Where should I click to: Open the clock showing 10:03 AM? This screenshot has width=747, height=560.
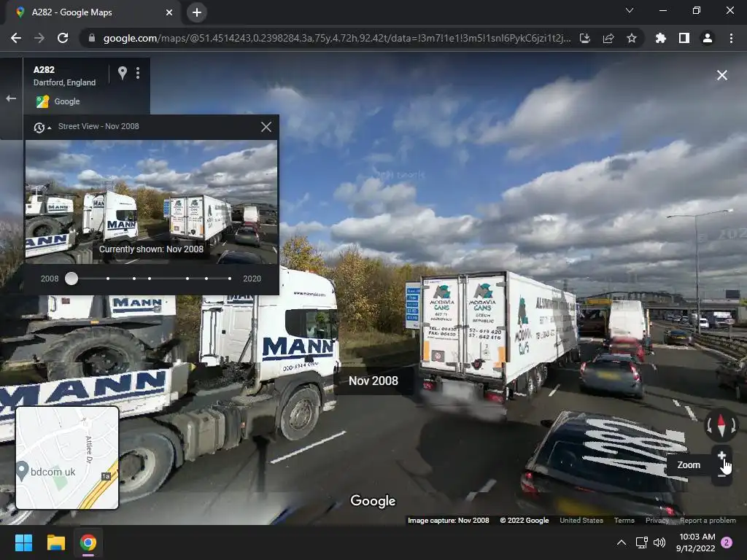(696, 542)
